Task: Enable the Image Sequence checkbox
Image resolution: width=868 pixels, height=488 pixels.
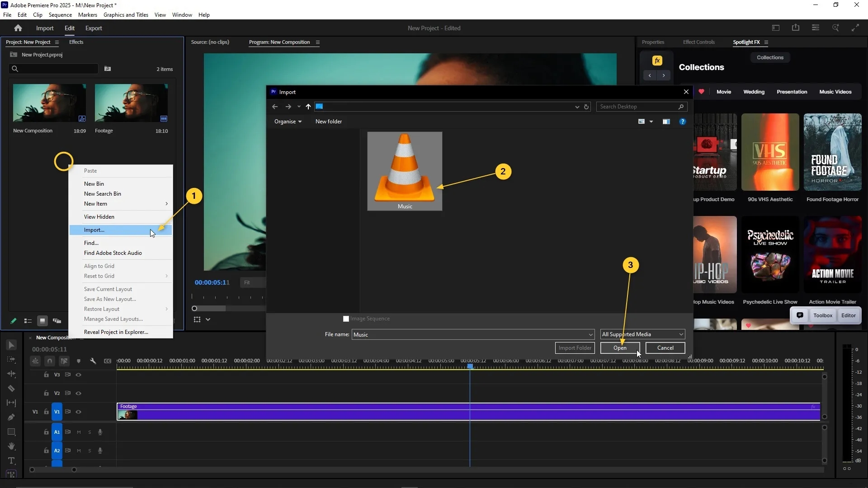Action: click(x=346, y=319)
